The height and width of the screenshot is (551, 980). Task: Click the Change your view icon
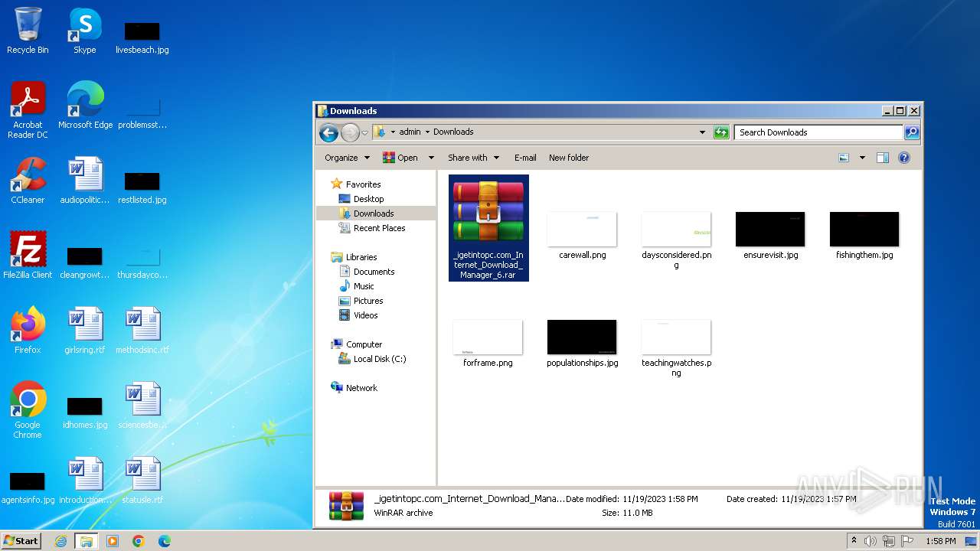844,158
